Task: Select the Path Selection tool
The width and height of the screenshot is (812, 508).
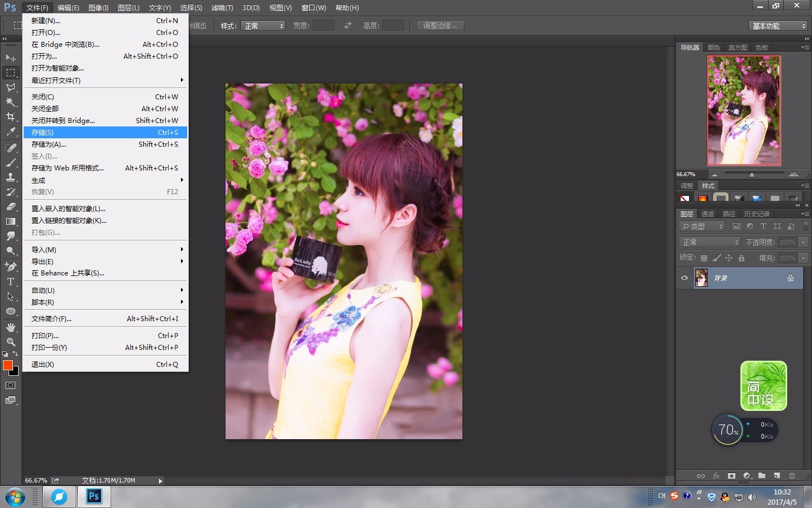Action: click(x=11, y=296)
